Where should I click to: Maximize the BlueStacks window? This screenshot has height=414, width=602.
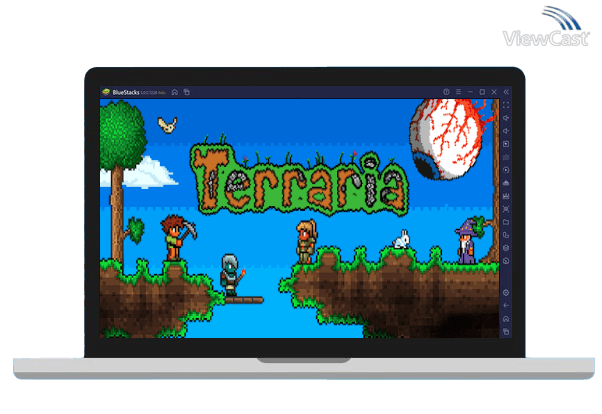pos(482,92)
